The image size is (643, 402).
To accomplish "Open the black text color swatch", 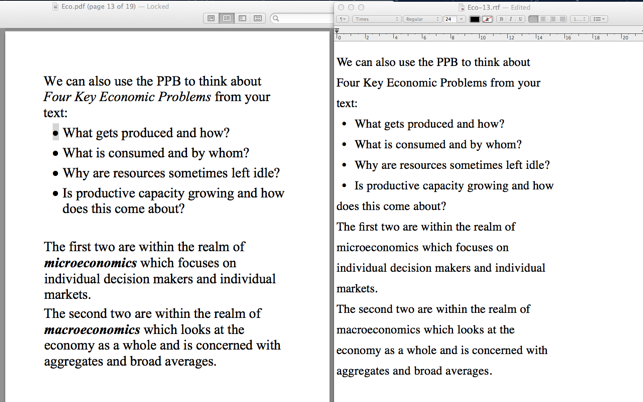I will click(474, 19).
